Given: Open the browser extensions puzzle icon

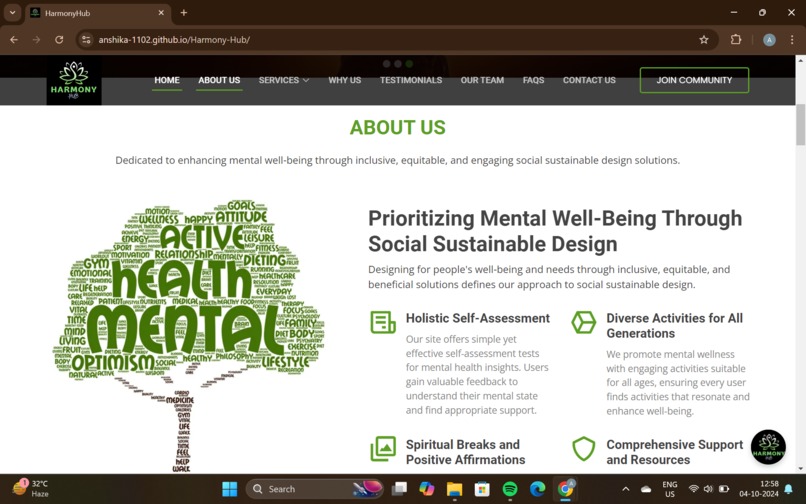Looking at the screenshot, I should (x=736, y=40).
